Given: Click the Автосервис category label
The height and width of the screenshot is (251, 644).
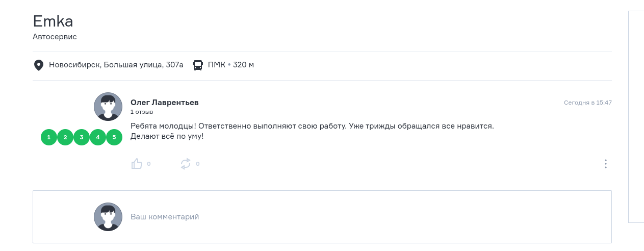Looking at the screenshot, I should coord(55,37).
